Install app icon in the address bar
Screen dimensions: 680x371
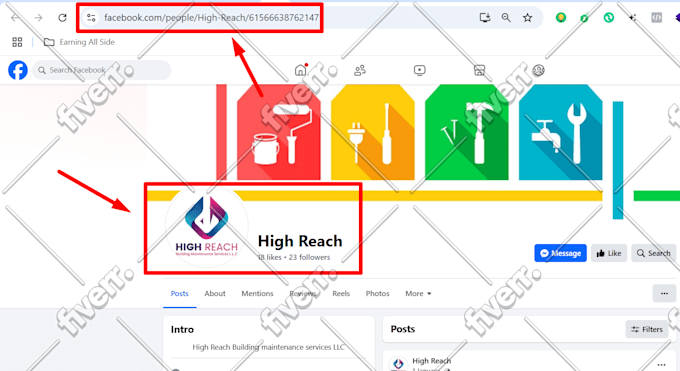(484, 18)
